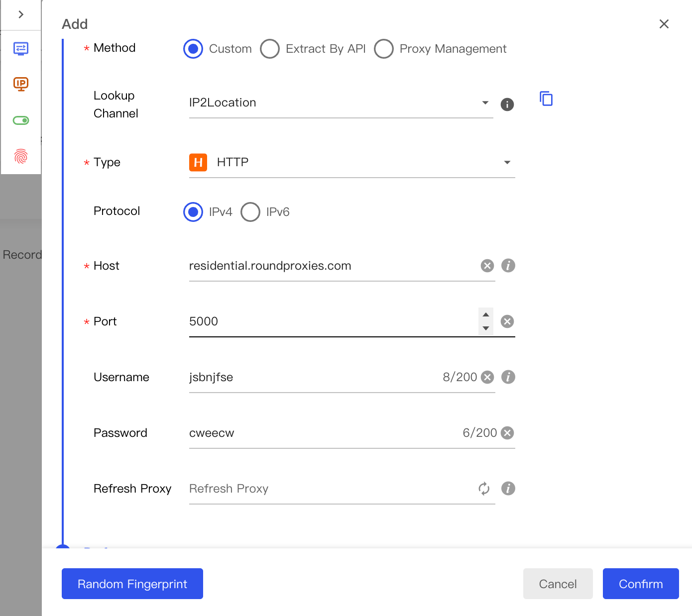Click the green toggle sidebar icon
The image size is (692, 616).
[x=20, y=120]
